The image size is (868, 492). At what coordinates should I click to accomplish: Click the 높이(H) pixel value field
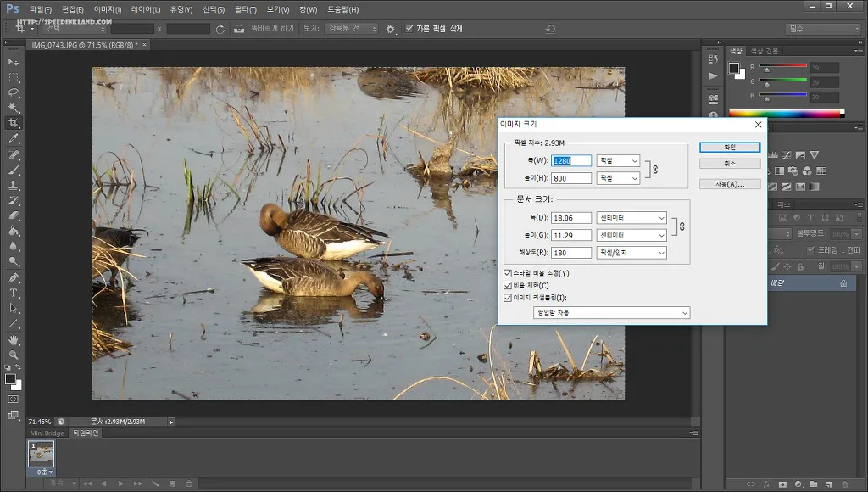tap(571, 178)
